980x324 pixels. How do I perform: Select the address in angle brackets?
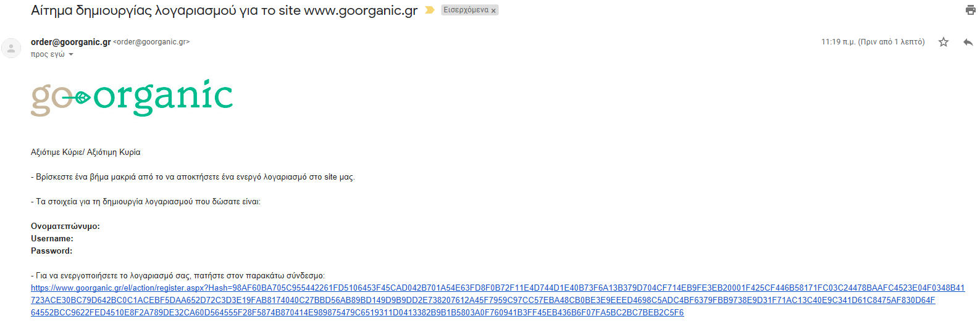151,42
